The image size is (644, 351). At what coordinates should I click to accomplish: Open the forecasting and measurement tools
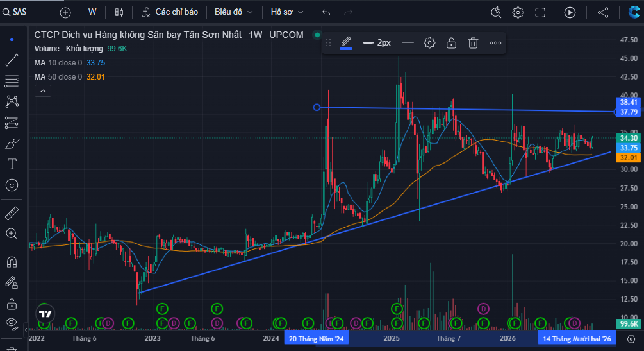click(12, 123)
